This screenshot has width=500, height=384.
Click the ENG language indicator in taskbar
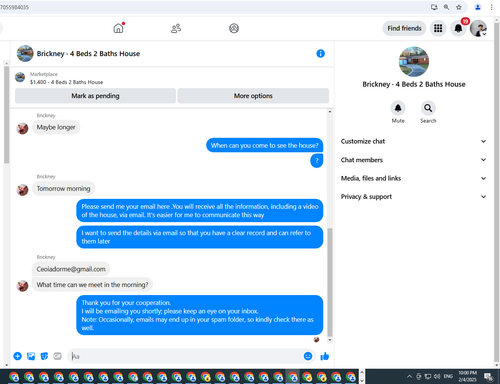pyautogui.click(x=448, y=376)
